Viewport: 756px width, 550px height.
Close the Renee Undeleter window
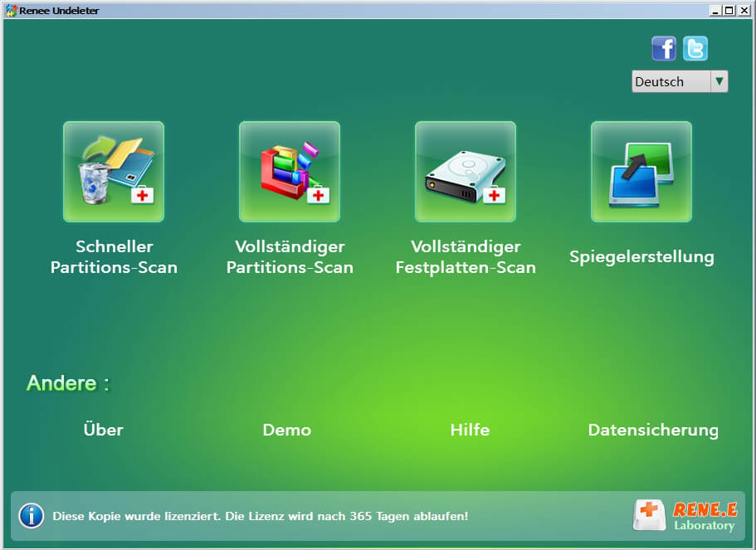tap(744, 11)
